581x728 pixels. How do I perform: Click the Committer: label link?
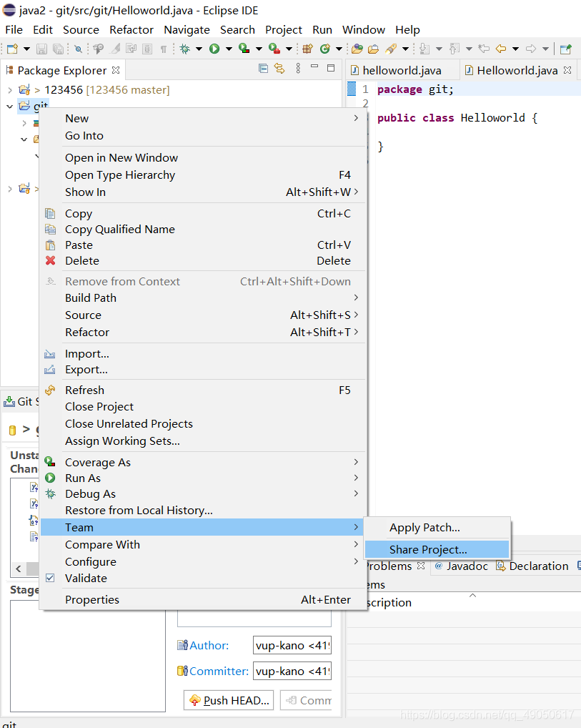tap(219, 671)
